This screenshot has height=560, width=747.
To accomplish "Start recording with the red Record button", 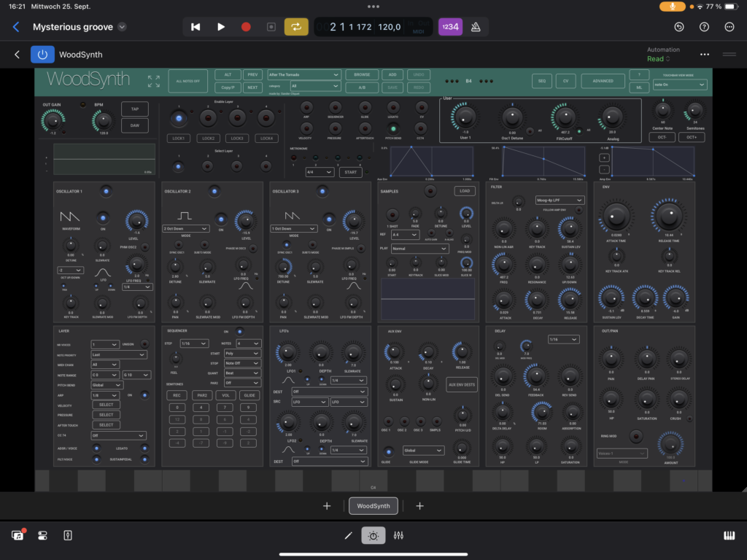I will click(246, 27).
